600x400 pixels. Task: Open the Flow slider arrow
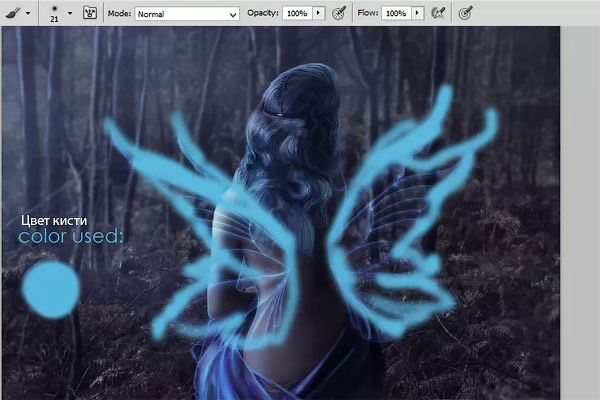point(417,13)
